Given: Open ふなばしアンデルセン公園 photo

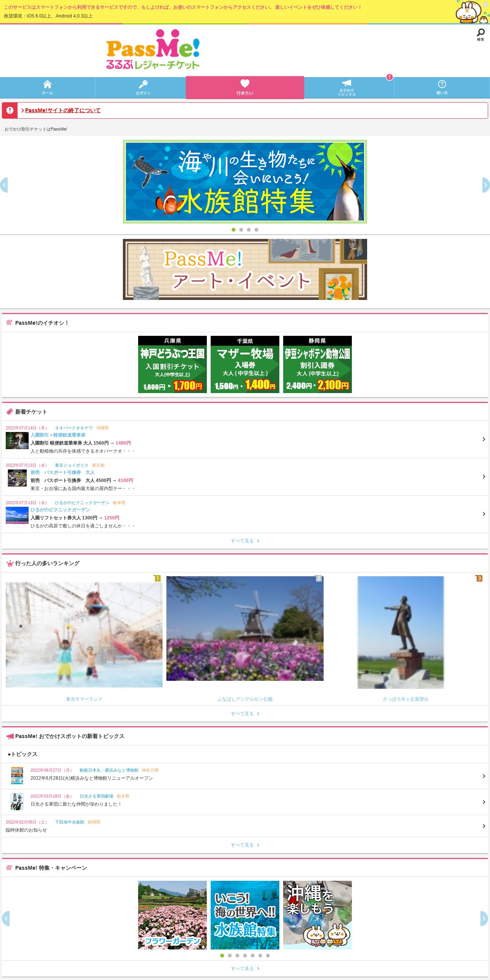Looking at the screenshot, I should click(245, 629).
